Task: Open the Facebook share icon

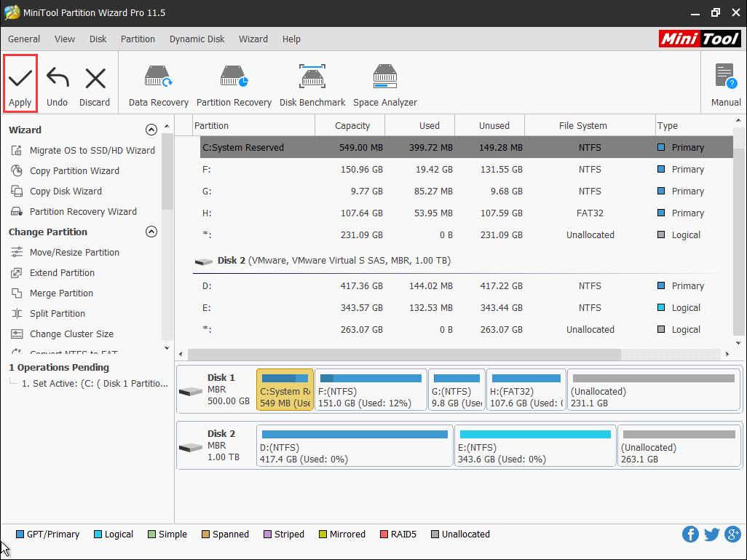Action: (690, 535)
